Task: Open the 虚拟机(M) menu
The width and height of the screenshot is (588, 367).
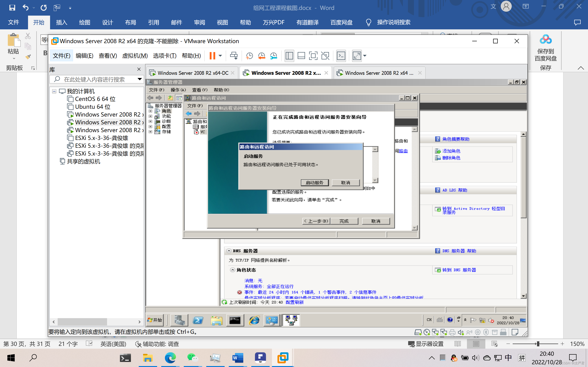Action: click(x=135, y=56)
